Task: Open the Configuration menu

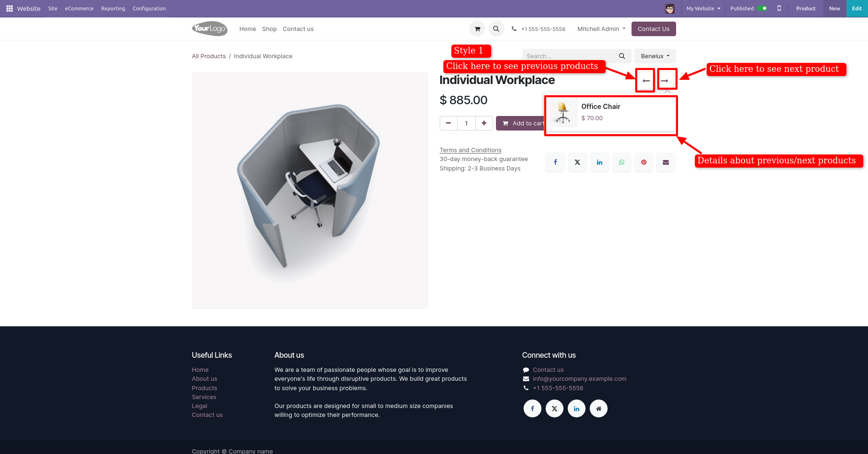Action: point(149,8)
